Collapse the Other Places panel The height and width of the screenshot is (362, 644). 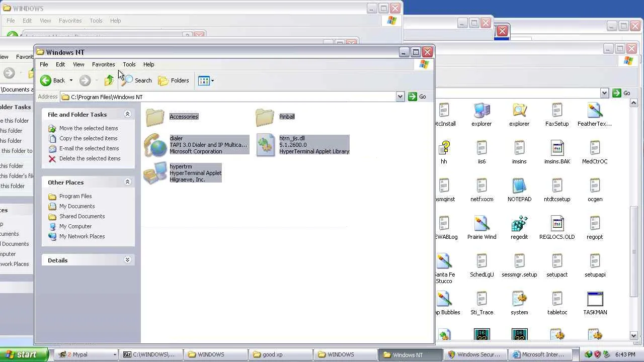click(x=127, y=182)
